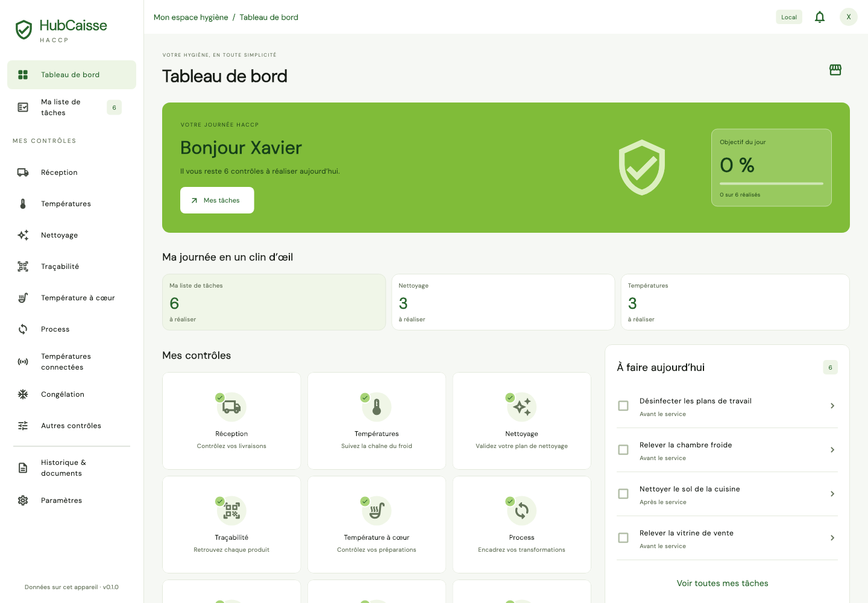Click the Paramètres gear icon

pos(23,500)
